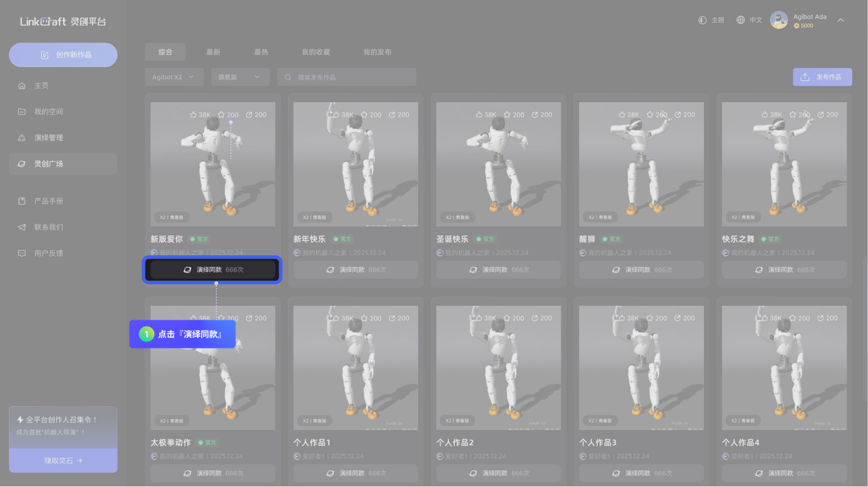
Task: Click like icon on 新版爱你 card
Action: tap(193, 115)
